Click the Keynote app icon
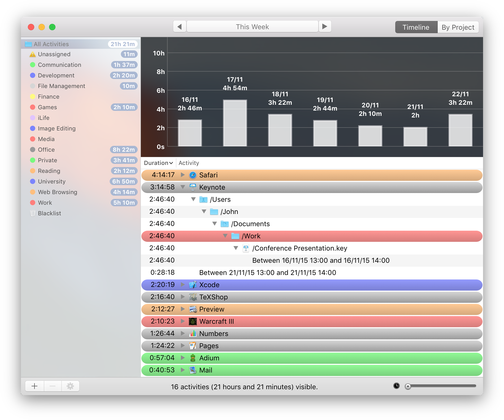This screenshot has width=504, height=420. tap(193, 187)
